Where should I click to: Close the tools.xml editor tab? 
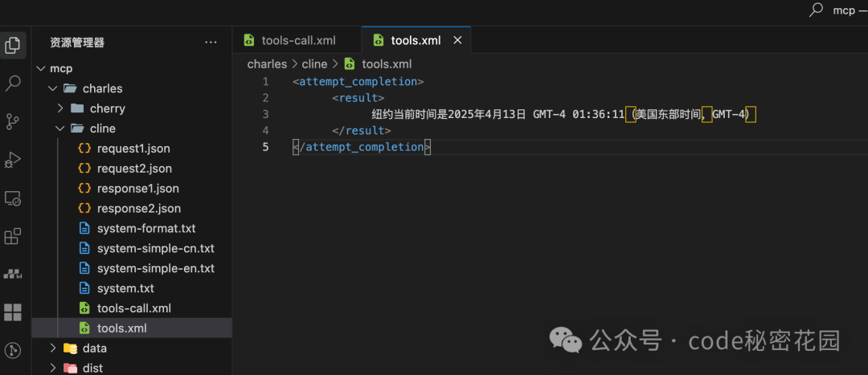pos(458,40)
